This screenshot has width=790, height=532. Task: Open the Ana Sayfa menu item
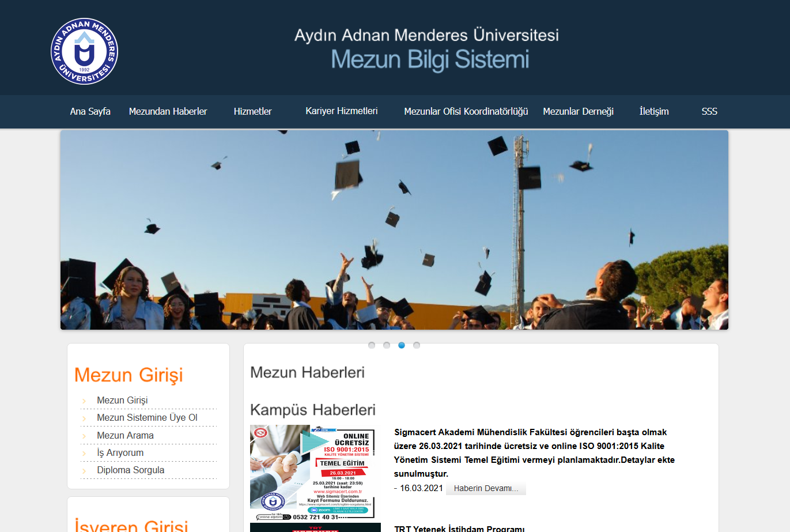click(x=90, y=111)
